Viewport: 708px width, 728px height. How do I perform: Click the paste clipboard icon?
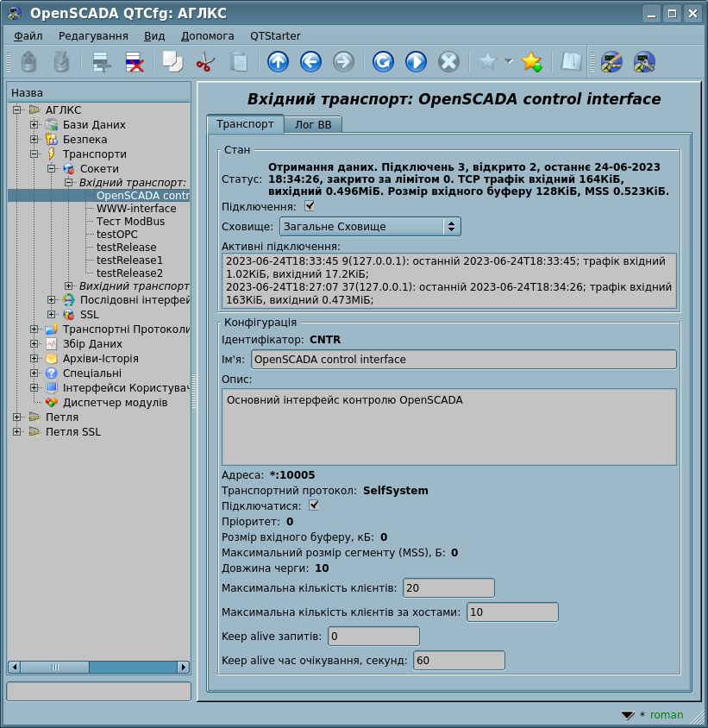(239, 62)
